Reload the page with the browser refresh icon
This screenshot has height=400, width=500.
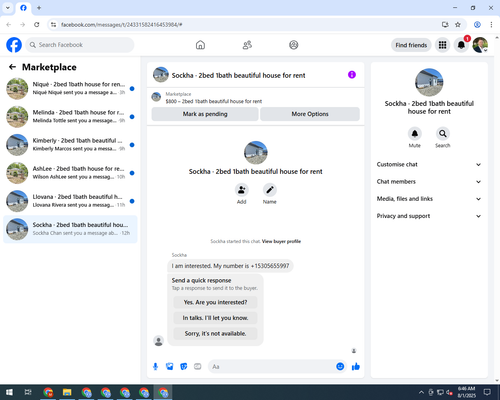point(37,24)
